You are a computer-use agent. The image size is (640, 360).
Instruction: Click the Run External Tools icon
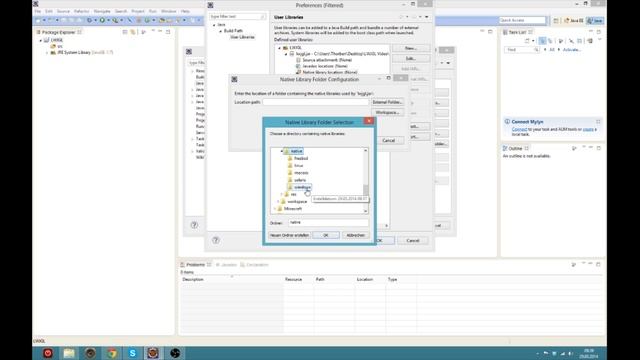pyautogui.click(x=116, y=20)
